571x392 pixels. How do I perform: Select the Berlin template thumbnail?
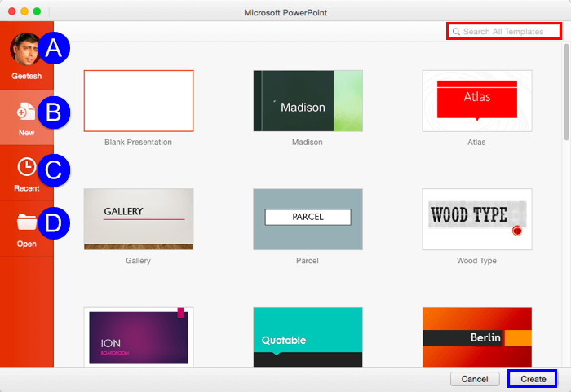pyautogui.click(x=476, y=336)
